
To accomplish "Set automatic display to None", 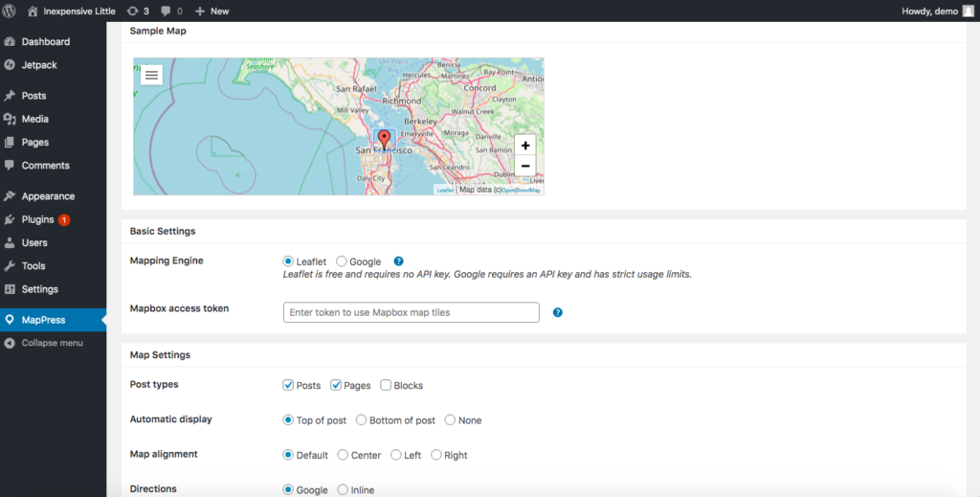I will point(450,420).
